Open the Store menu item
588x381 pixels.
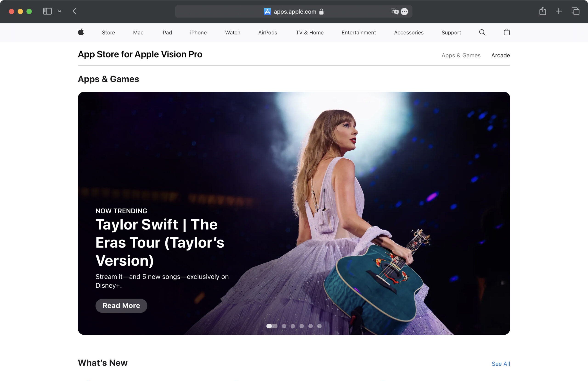point(108,33)
